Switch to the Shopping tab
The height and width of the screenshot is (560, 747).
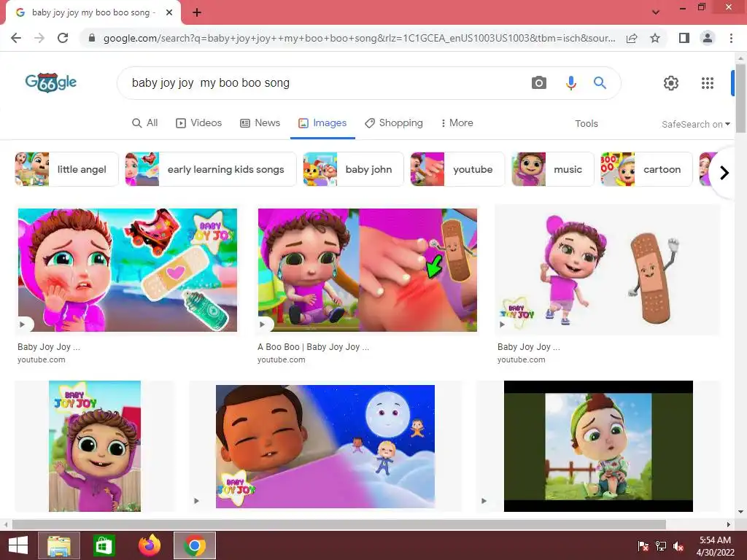pyautogui.click(x=394, y=122)
